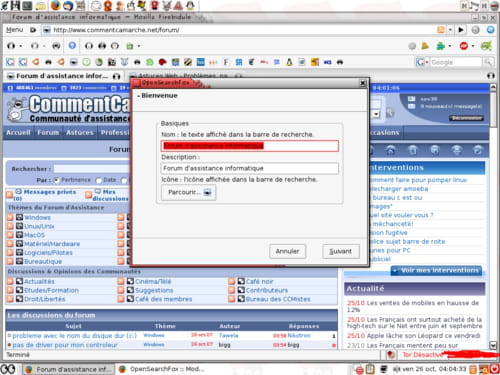The height and width of the screenshot is (375, 500).
Task: Open the Accueil site navigation tab
Action: coord(18,133)
